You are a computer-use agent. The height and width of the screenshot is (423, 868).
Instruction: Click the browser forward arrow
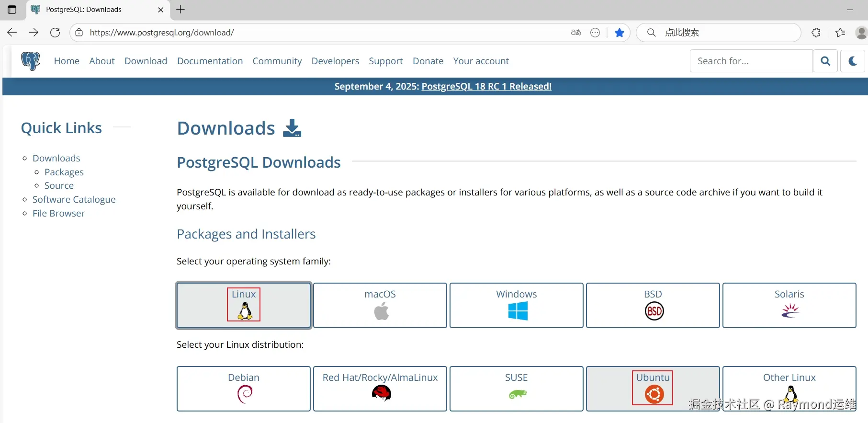click(x=34, y=33)
